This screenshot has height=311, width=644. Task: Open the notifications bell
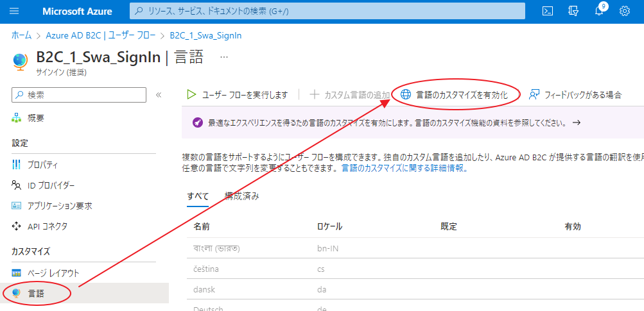pos(599,11)
